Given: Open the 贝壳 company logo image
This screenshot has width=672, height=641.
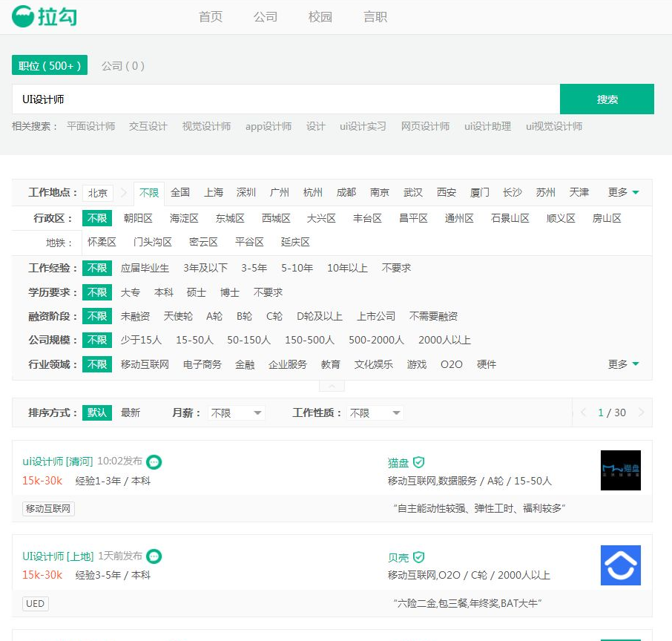Looking at the screenshot, I should click(620, 565).
